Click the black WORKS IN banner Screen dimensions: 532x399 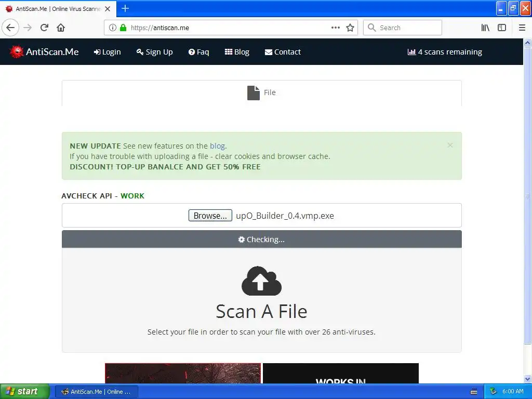click(341, 374)
